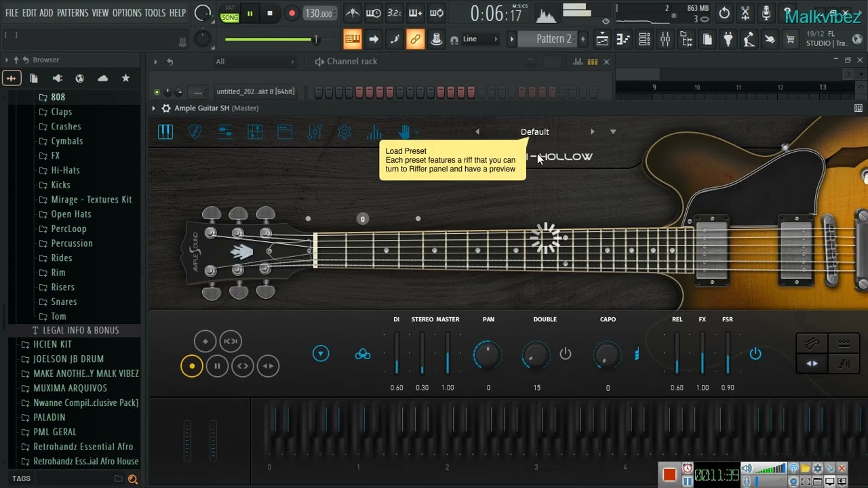Toggle the Double power button

566,354
